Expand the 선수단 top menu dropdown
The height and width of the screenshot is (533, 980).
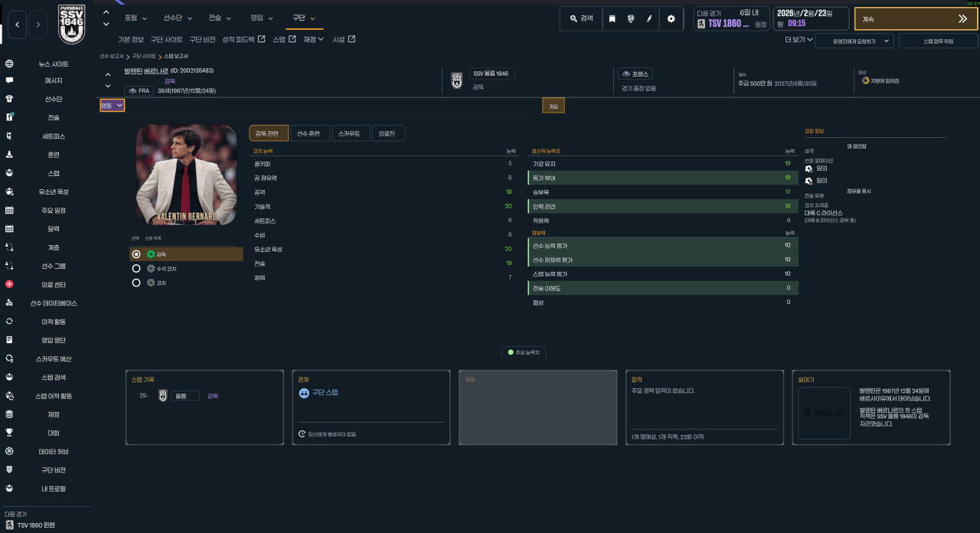[177, 18]
